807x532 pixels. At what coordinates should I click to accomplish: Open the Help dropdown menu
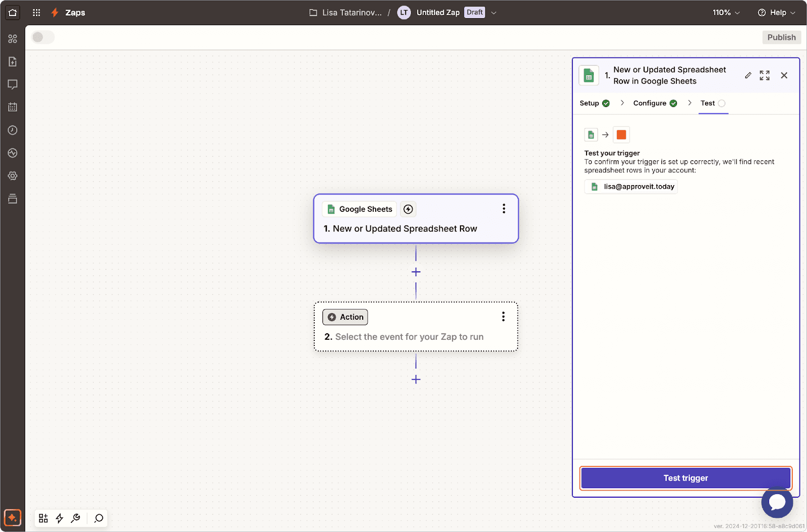click(x=777, y=13)
